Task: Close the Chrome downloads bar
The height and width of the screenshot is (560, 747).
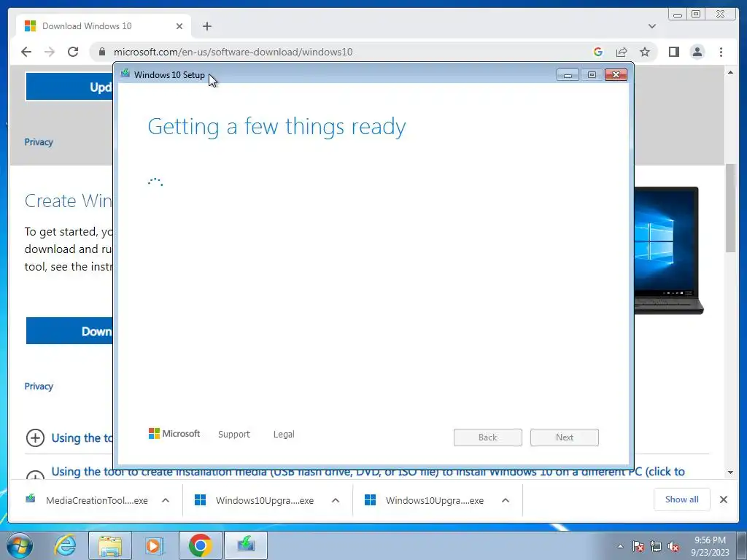Action: (723, 499)
